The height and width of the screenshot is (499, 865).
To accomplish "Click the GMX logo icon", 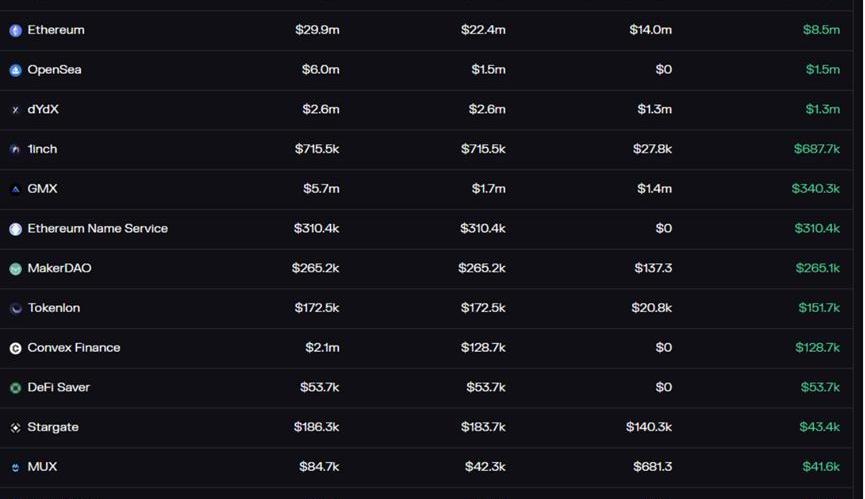I will [x=15, y=190].
